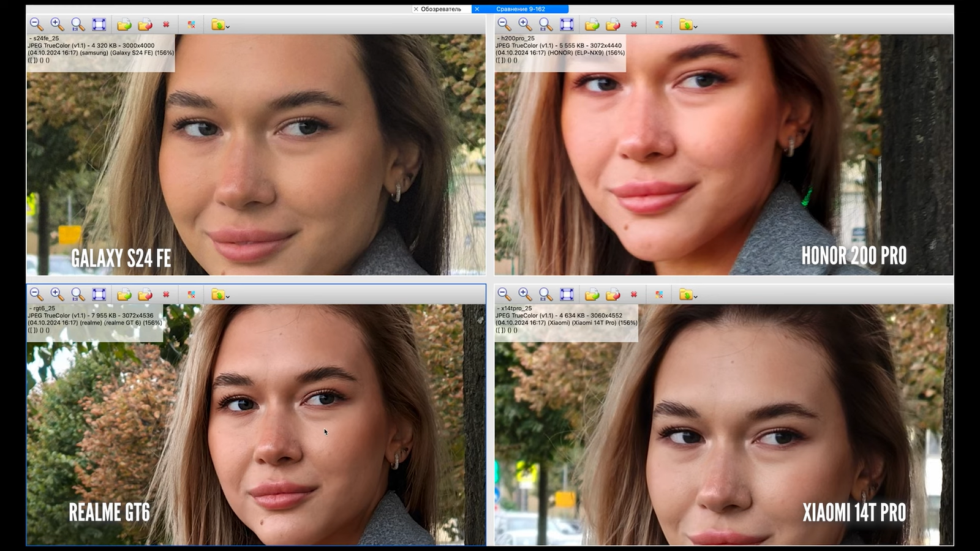Zoom in on the h200pro_25 panel
Viewport: 980px width, 551px height.
point(525,24)
